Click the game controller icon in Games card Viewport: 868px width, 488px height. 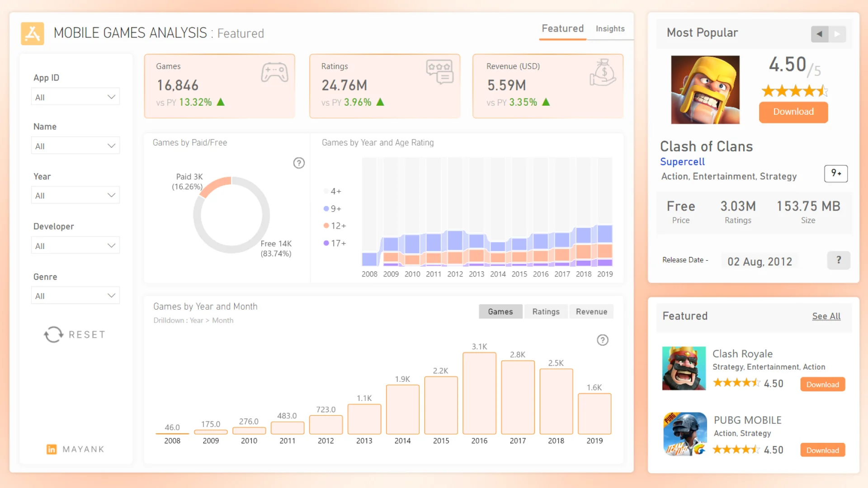coord(274,72)
